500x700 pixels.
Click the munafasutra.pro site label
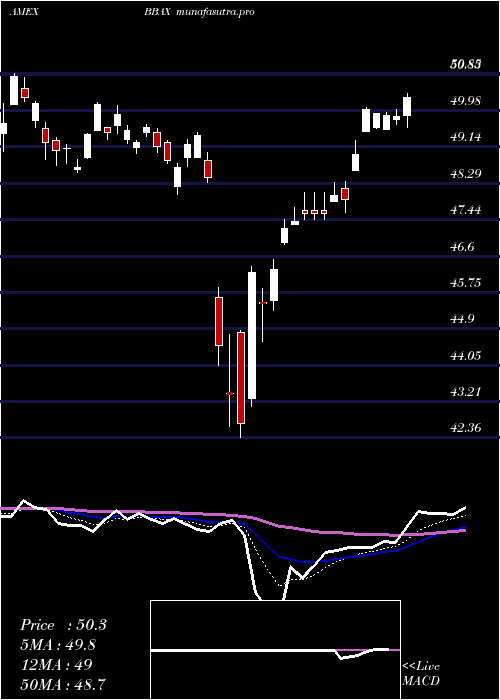(x=215, y=12)
